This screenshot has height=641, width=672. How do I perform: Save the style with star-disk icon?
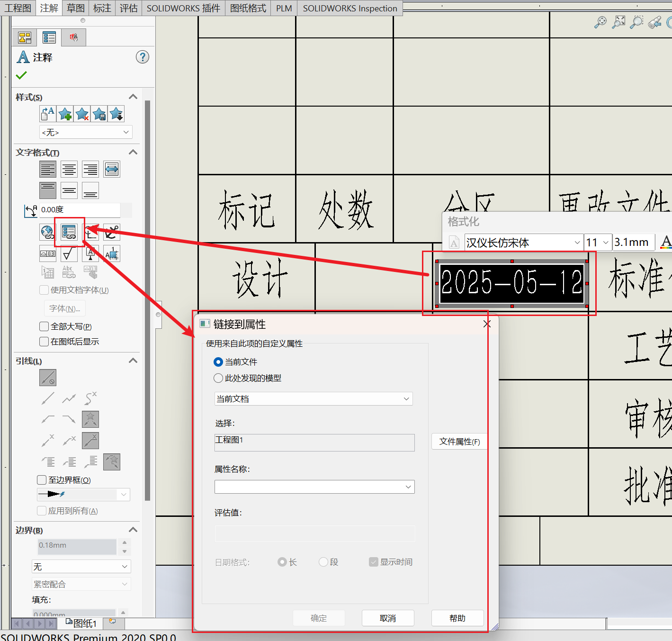point(99,114)
